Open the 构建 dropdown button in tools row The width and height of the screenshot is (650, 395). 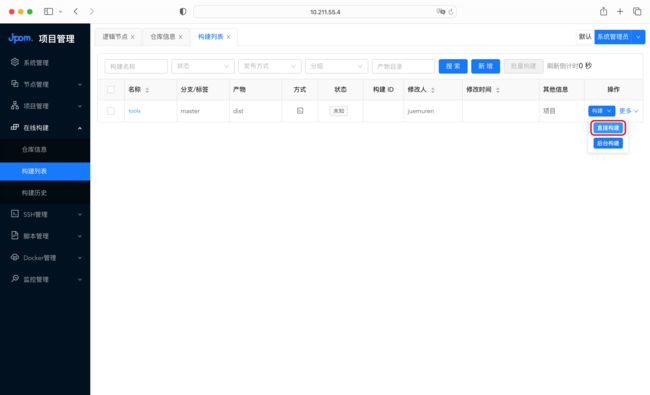[601, 111]
